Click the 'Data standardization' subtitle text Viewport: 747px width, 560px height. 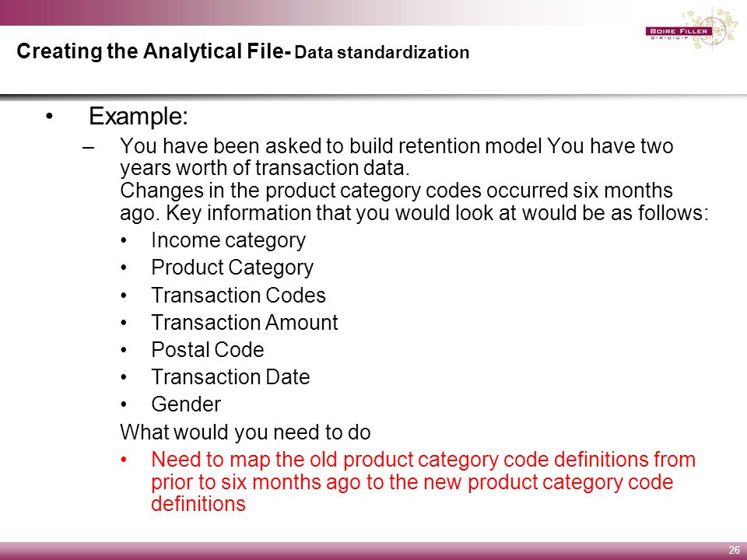coord(381,52)
